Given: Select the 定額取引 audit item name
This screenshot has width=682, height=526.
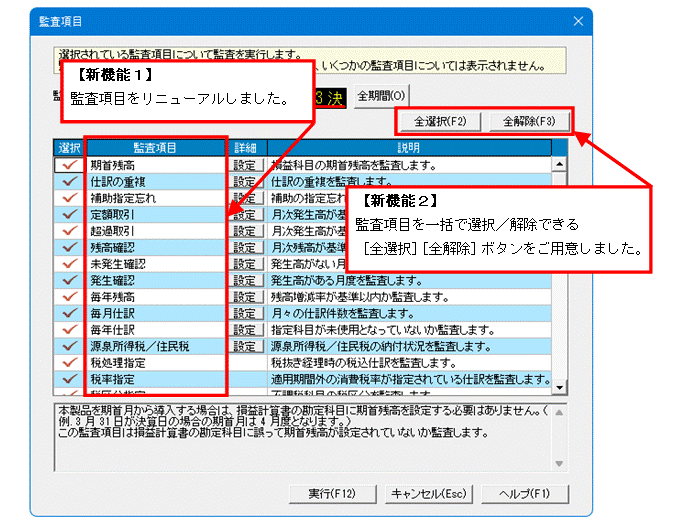Looking at the screenshot, I should click(x=113, y=215).
